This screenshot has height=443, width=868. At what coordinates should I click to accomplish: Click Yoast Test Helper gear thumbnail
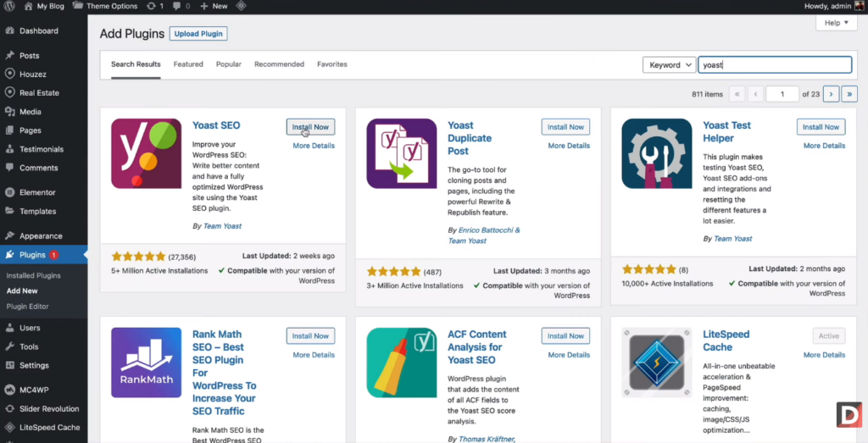tap(657, 154)
